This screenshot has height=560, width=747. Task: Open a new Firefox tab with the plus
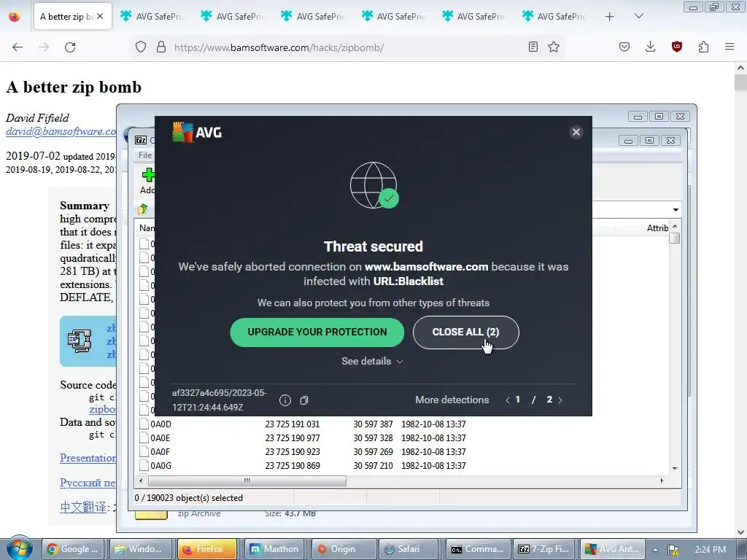pos(609,17)
